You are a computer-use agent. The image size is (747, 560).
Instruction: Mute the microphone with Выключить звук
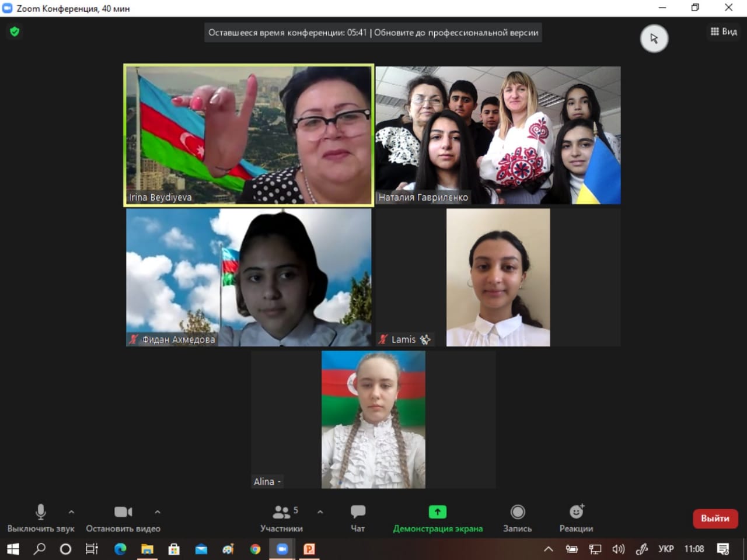pyautogui.click(x=41, y=518)
